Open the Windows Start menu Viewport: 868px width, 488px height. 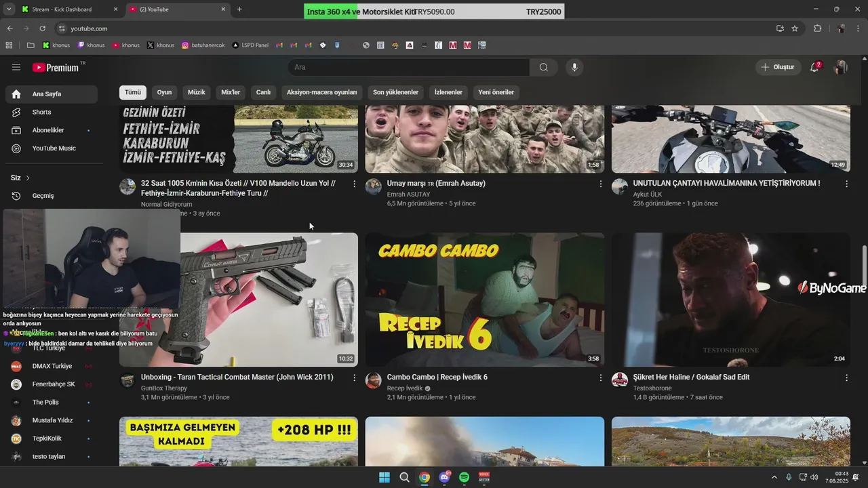pyautogui.click(x=384, y=477)
